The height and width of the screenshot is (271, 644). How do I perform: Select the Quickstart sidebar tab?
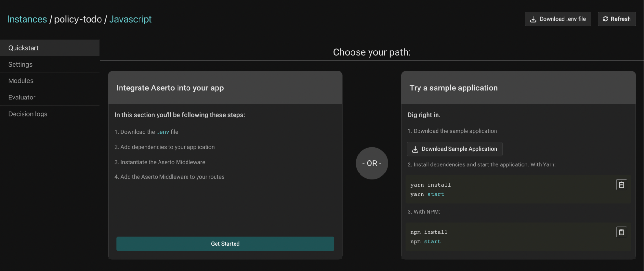click(x=50, y=48)
